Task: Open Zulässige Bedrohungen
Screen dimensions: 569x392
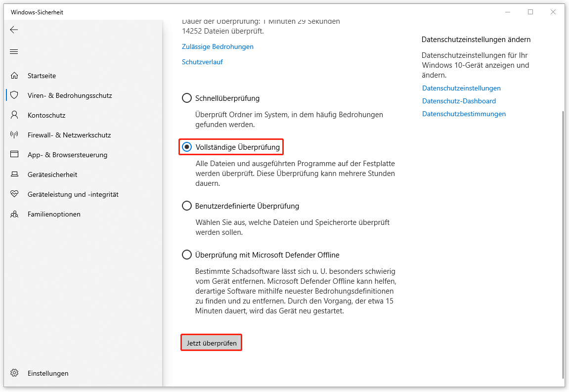Action: point(217,46)
